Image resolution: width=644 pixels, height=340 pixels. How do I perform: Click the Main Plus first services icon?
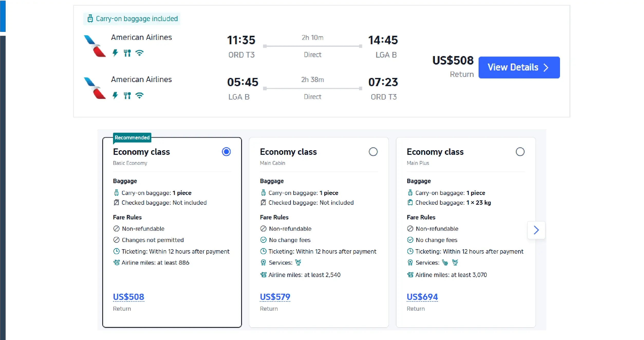(445, 262)
